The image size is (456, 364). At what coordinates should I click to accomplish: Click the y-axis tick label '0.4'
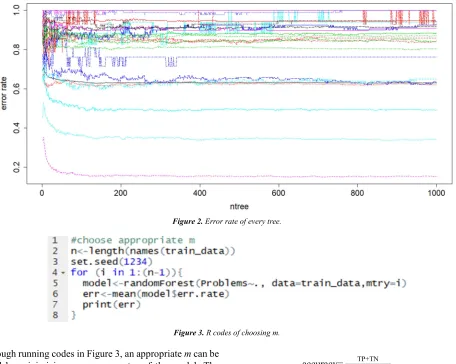coord(16,128)
